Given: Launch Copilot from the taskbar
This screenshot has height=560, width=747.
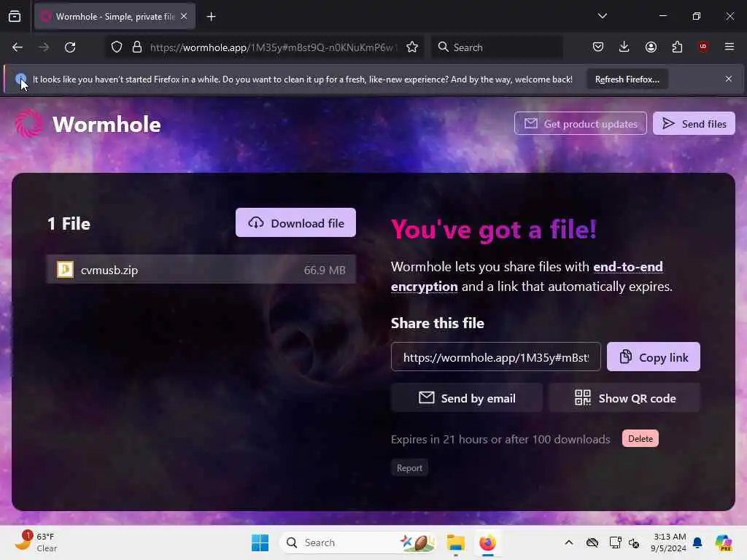Looking at the screenshot, I should pyautogui.click(x=723, y=542).
